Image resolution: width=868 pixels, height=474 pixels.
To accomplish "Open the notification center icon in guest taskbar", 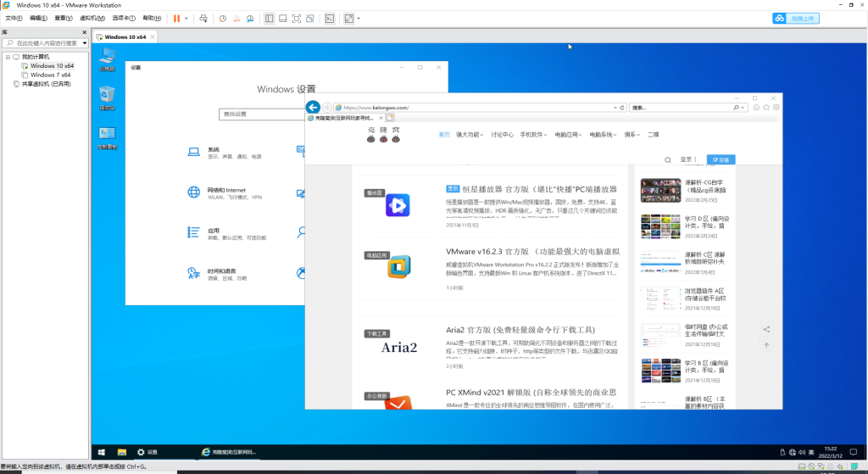I will (x=854, y=453).
